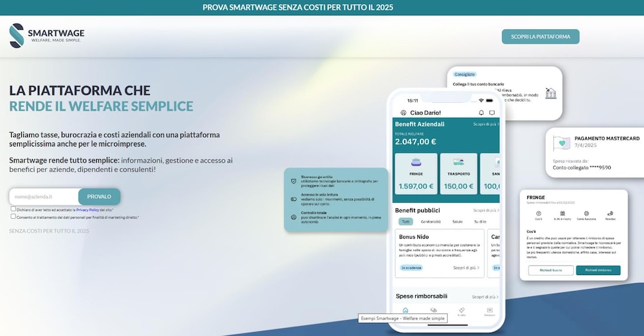Click the company email input field
644x336 pixels.
tap(44, 197)
